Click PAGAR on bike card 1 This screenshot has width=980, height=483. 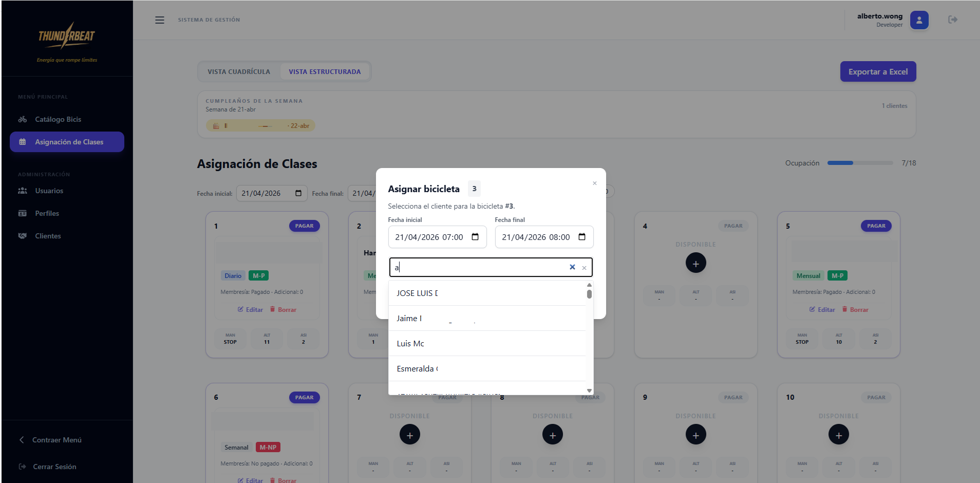click(304, 226)
